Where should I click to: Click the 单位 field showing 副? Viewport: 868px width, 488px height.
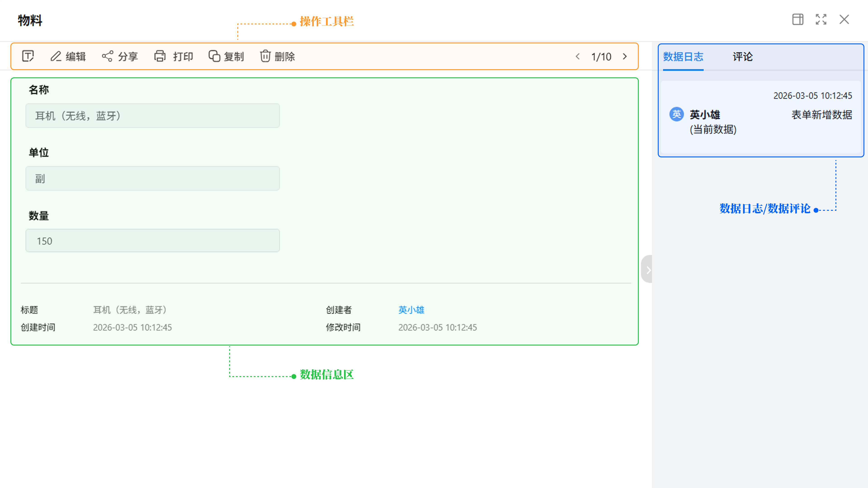tap(152, 178)
